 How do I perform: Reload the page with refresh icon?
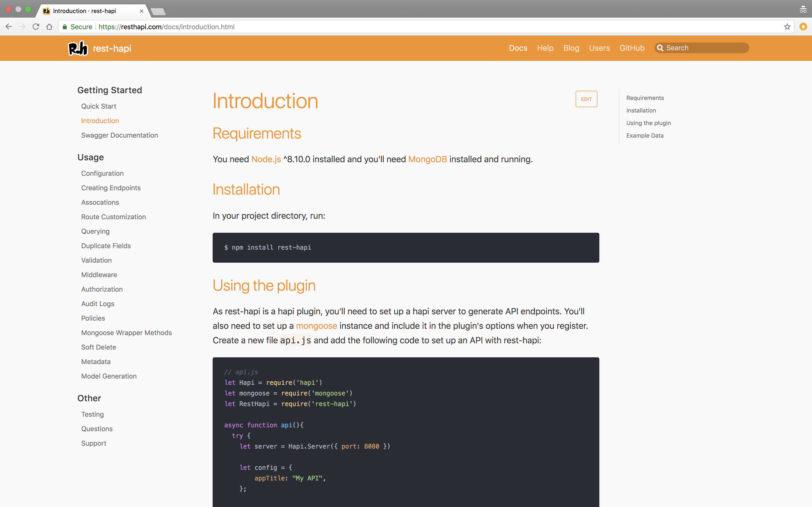click(x=36, y=27)
